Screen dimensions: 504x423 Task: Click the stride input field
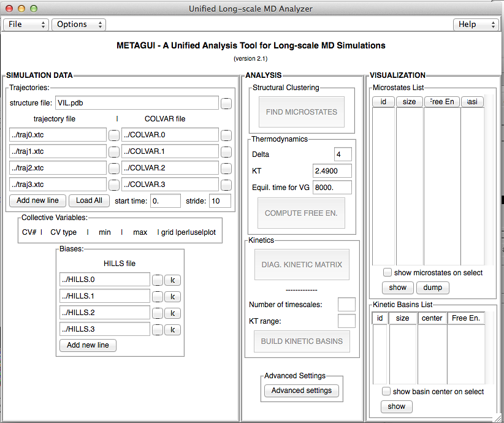pyautogui.click(x=219, y=200)
